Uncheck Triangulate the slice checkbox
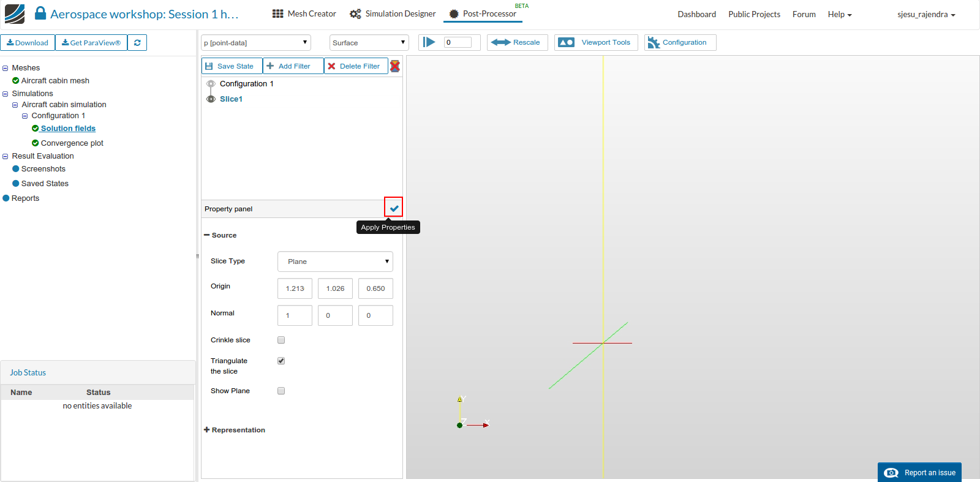 [281, 361]
